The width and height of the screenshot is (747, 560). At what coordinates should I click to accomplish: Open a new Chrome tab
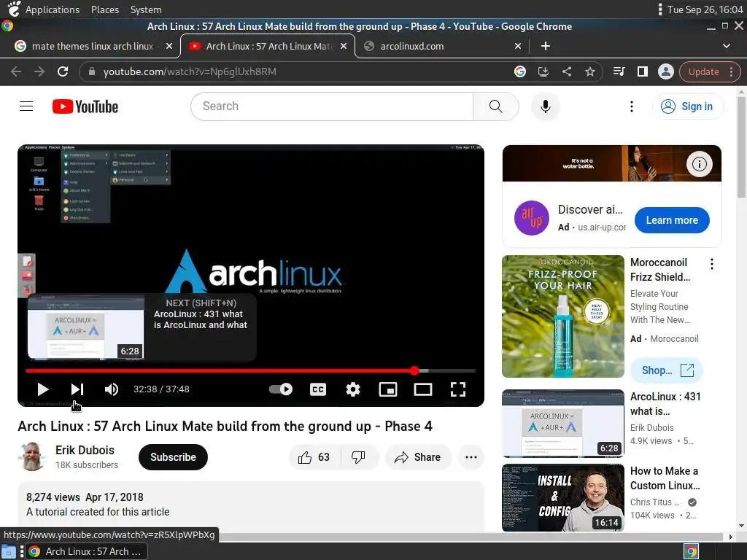pyautogui.click(x=546, y=46)
